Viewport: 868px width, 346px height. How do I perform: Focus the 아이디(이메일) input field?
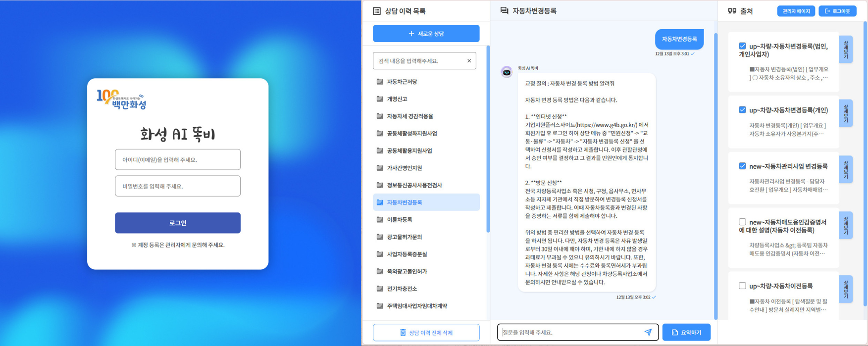(178, 160)
